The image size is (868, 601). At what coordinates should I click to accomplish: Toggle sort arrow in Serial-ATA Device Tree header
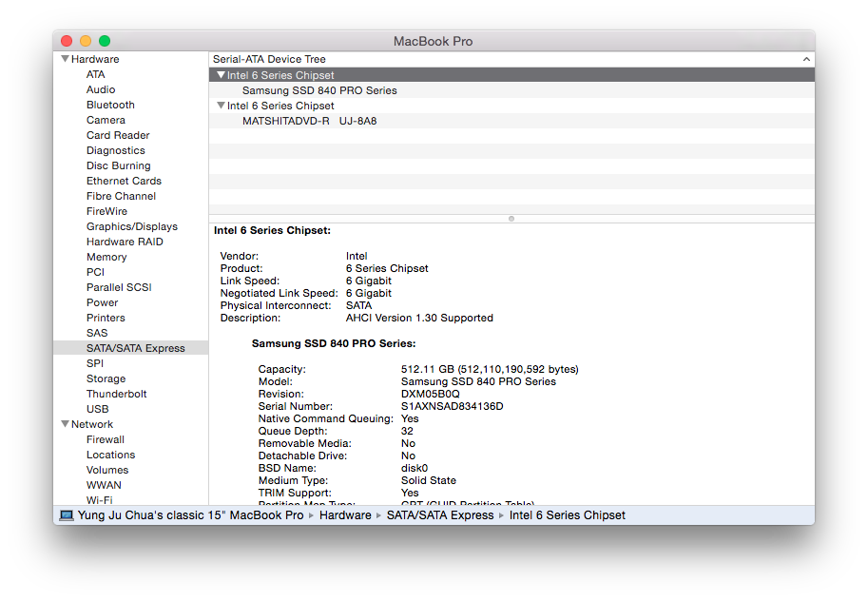tap(806, 59)
